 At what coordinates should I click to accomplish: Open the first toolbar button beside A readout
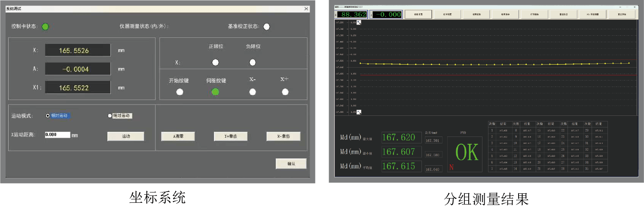(418, 15)
